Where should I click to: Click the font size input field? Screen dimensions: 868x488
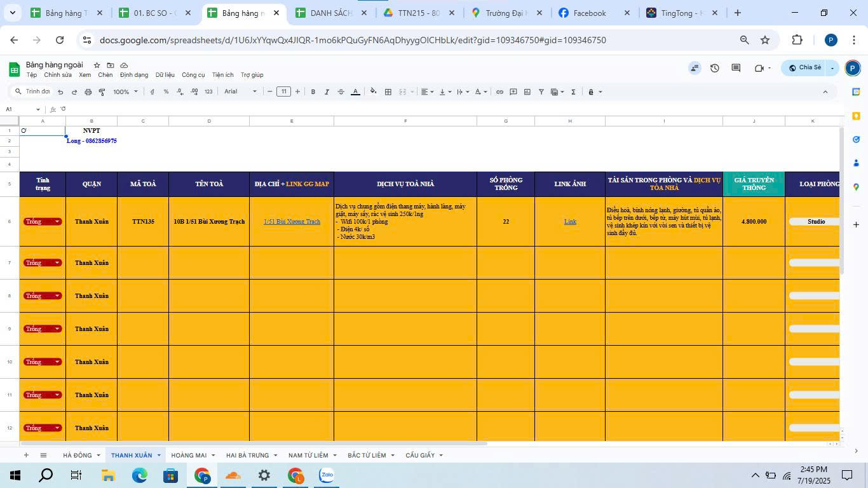point(283,92)
